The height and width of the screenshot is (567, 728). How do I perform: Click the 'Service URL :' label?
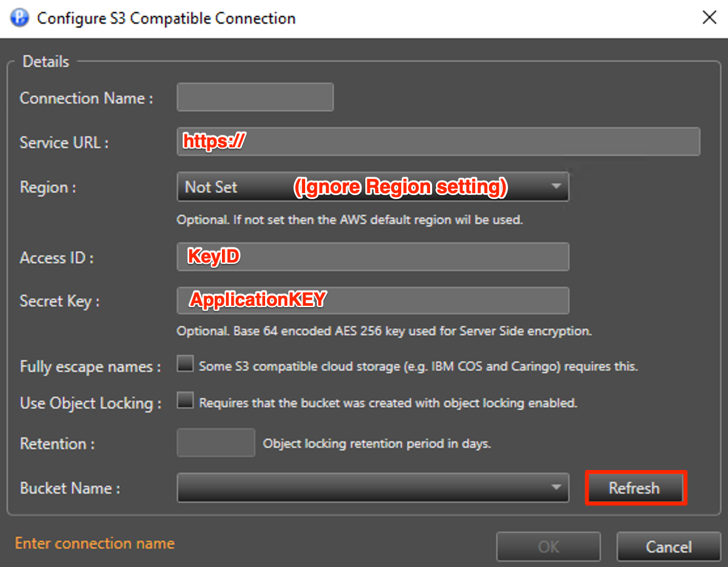tap(64, 143)
